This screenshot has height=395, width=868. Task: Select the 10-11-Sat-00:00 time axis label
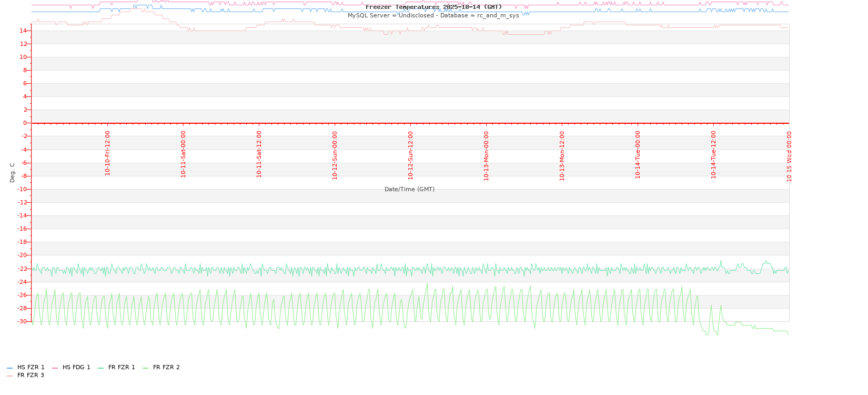click(184, 154)
